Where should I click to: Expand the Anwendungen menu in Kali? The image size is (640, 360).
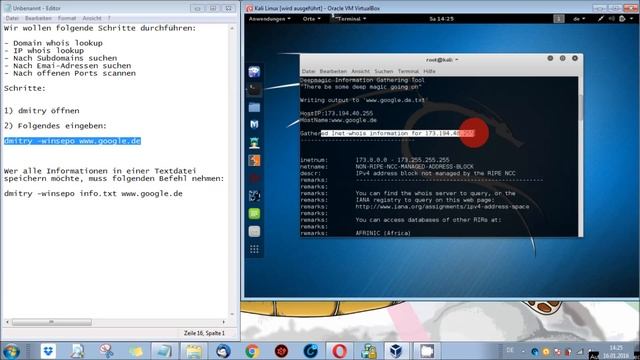pyautogui.click(x=269, y=19)
